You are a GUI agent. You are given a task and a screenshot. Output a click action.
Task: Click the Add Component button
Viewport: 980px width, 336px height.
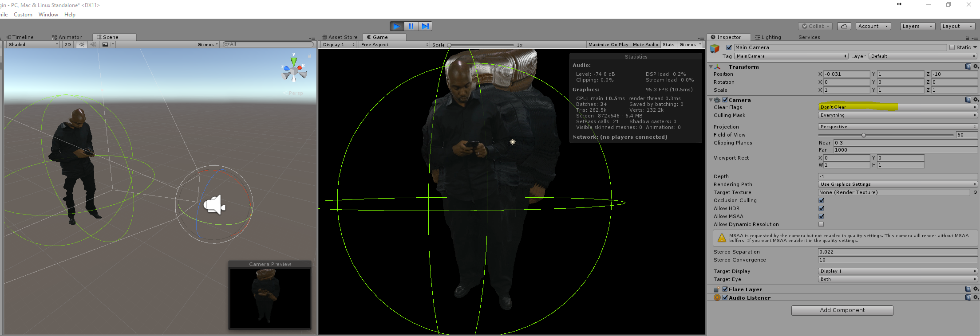[x=842, y=310]
